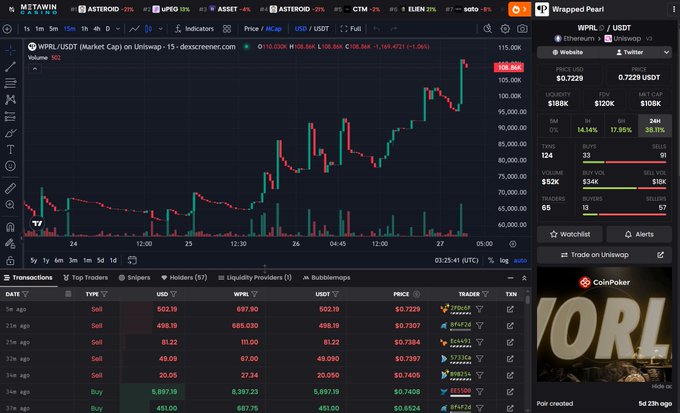Switch to the Transactions tab
This screenshot has height=413, width=680.
pyautogui.click(x=29, y=278)
